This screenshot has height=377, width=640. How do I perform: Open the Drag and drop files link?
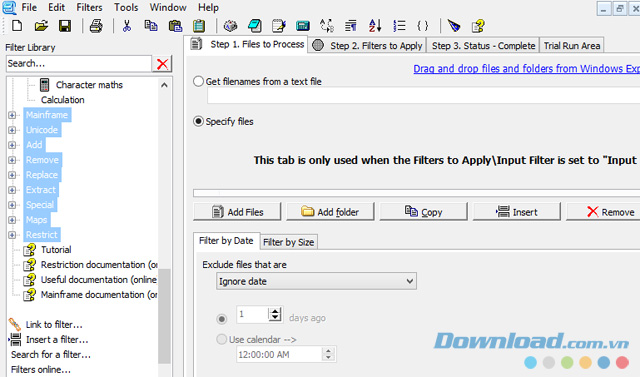[527, 69]
